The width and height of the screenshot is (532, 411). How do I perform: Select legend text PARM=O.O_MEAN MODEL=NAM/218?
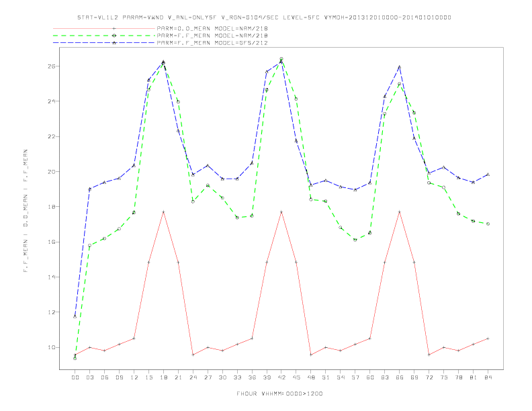coord(212,28)
